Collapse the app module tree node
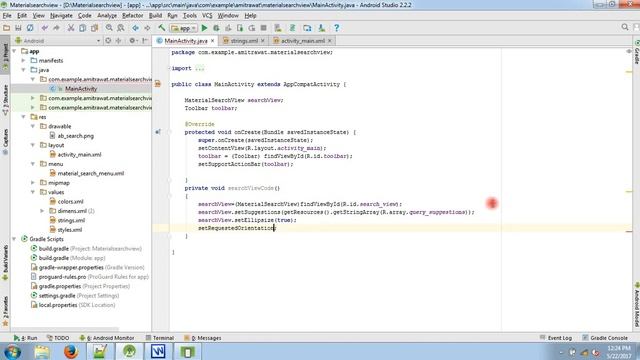 pos(15,51)
